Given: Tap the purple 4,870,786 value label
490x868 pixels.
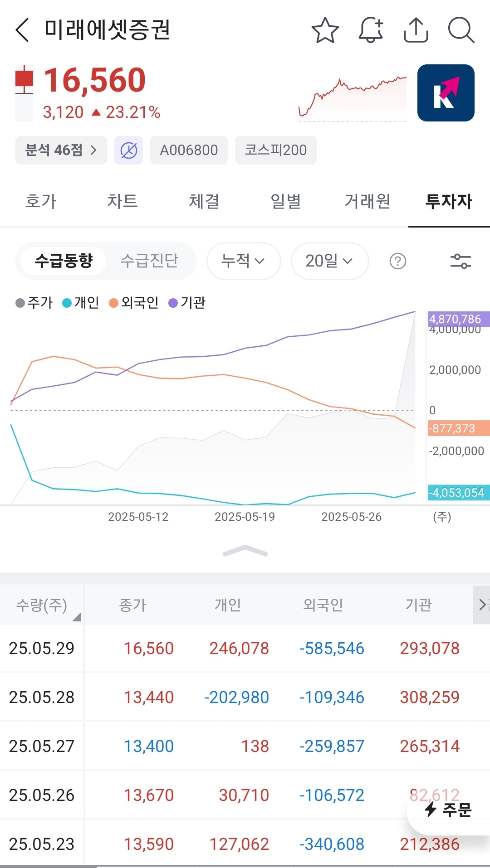Looking at the screenshot, I should (x=458, y=319).
